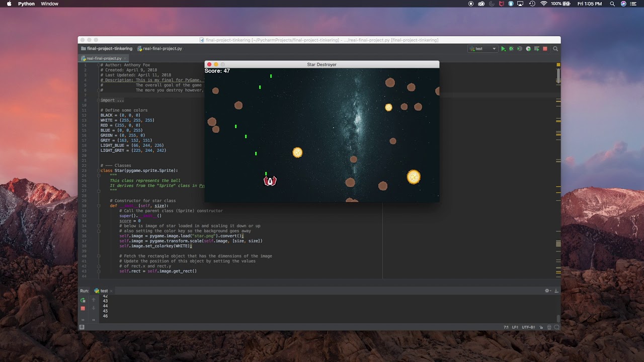Click editor vertical scrollbar thumb
This screenshot has height=362, width=644.
[x=558, y=76]
